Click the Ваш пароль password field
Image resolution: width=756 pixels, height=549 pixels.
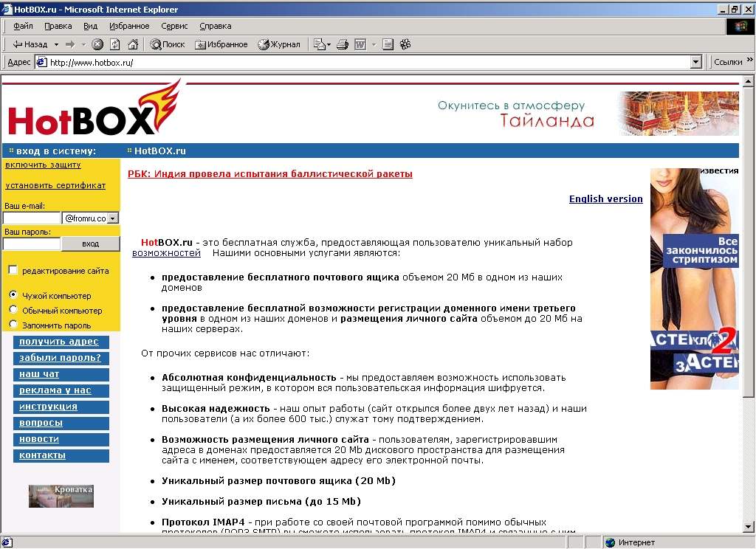32,244
